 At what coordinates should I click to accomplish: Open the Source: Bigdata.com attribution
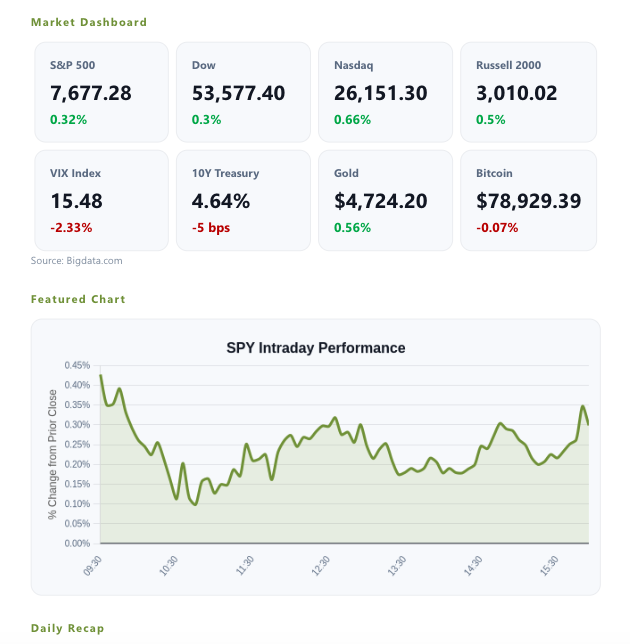tap(76, 261)
